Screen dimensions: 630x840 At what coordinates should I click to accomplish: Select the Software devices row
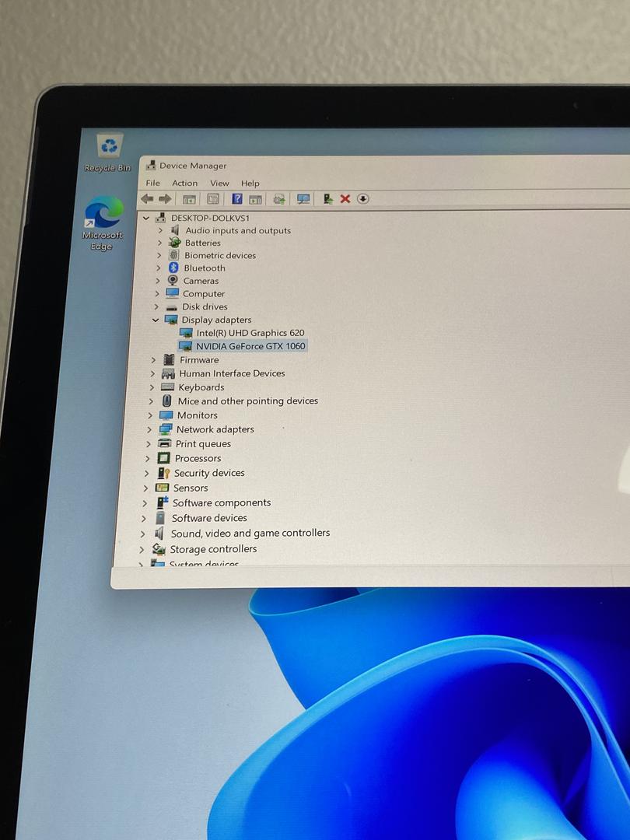[209, 518]
